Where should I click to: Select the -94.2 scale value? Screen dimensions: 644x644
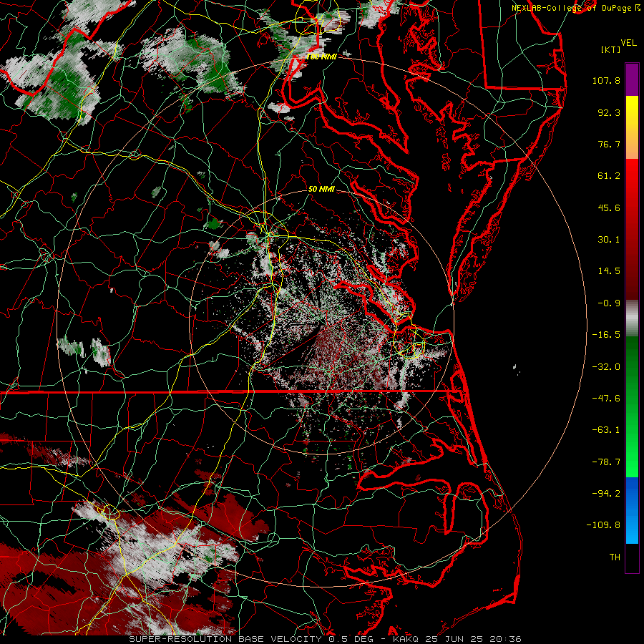click(x=606, y=494)
